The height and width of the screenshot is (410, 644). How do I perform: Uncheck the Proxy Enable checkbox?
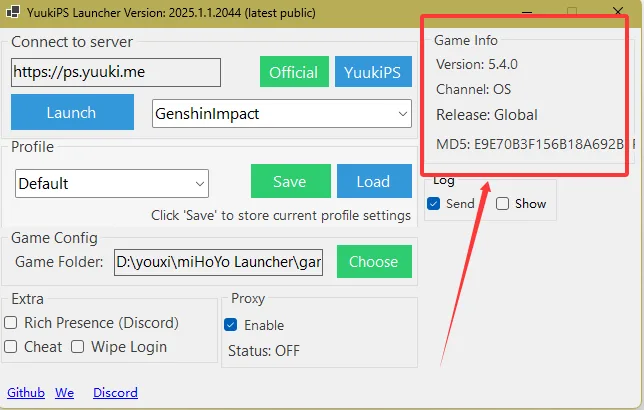231,325
